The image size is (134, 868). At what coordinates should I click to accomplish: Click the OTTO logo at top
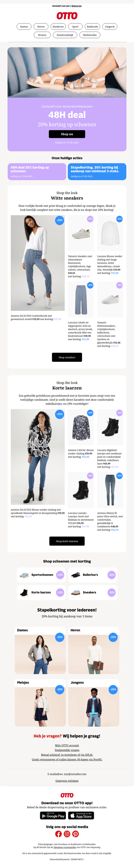point(67,15)
